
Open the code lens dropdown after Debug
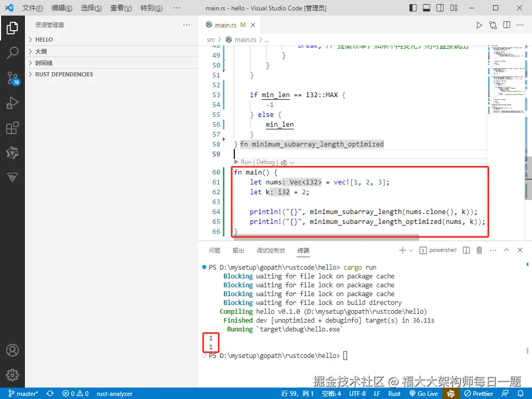292,163
